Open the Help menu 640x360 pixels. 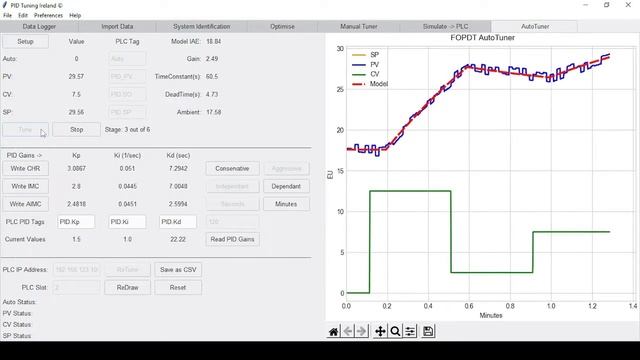click(x=75, y=15)
